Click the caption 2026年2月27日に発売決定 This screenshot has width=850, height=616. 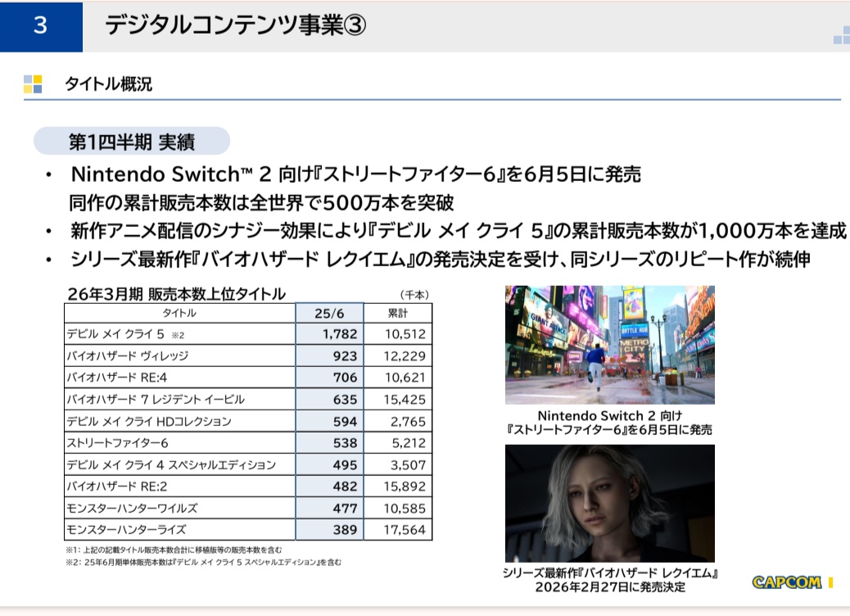pos(610,587)
